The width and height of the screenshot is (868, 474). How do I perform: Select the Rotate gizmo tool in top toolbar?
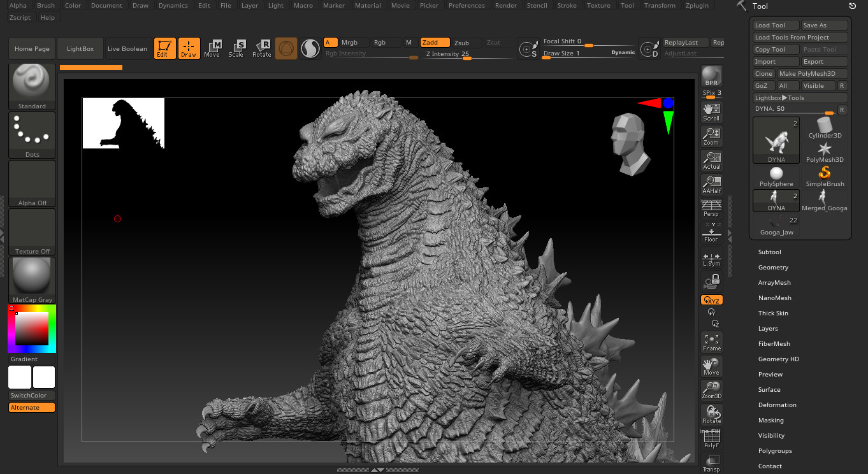pyautogui.click(x=262, y=48)
